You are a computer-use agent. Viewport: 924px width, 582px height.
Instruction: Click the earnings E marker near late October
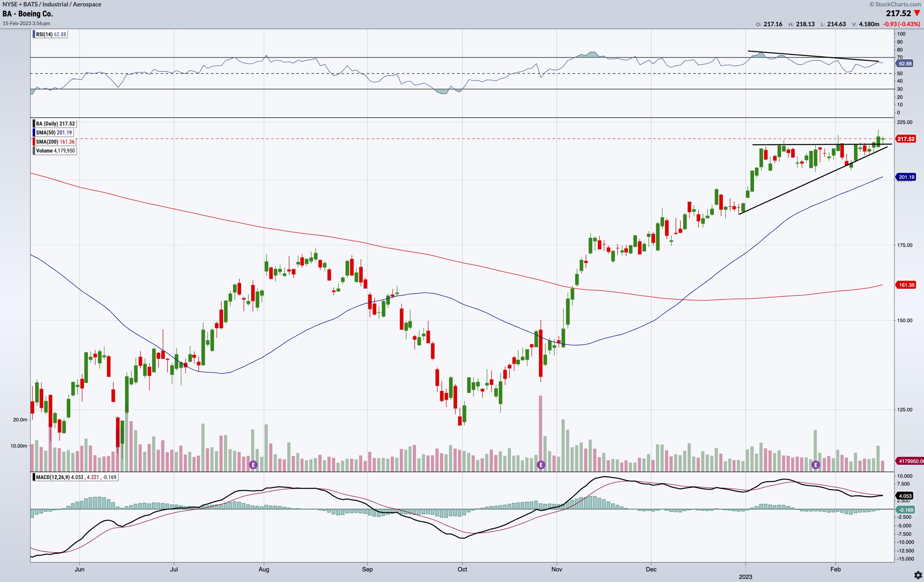[541, 465]
